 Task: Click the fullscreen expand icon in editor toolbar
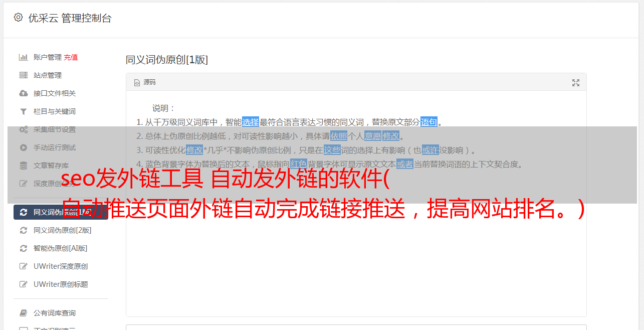pyautogui.click(x=576, y=83)
